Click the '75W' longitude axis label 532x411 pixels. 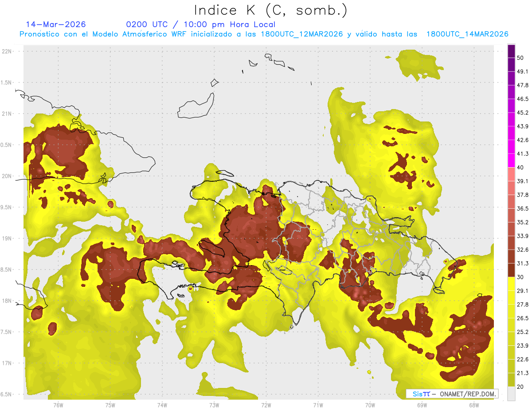coord(110,405)
